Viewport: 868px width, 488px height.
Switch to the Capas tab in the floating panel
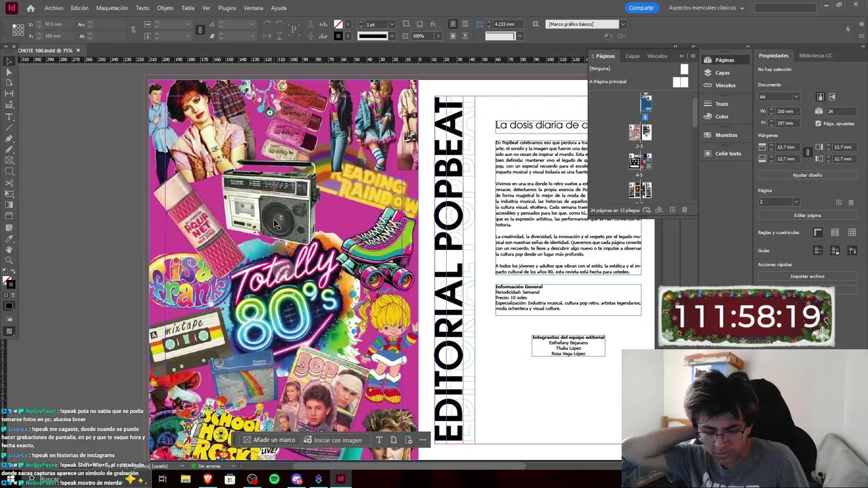point(632,56)
